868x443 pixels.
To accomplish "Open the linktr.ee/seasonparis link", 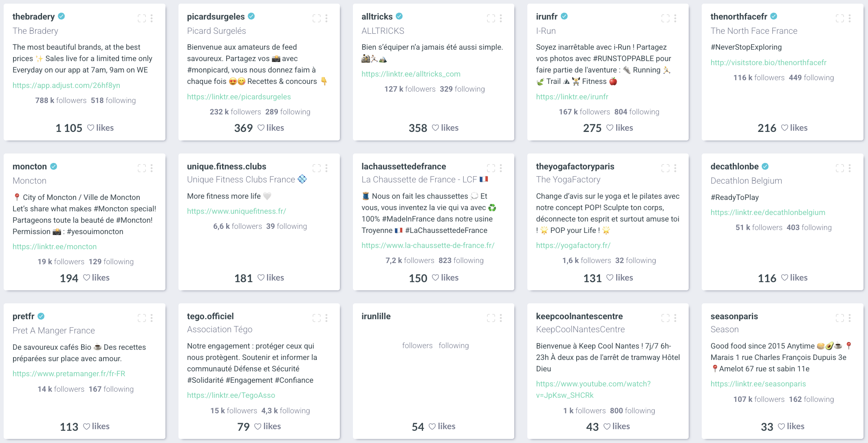I will tap(758, 384).
